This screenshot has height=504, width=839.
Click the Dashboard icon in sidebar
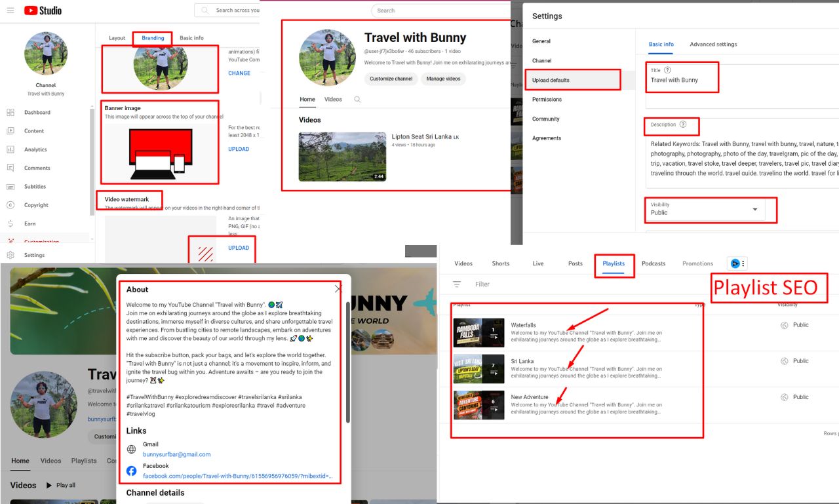pos(10,113)
